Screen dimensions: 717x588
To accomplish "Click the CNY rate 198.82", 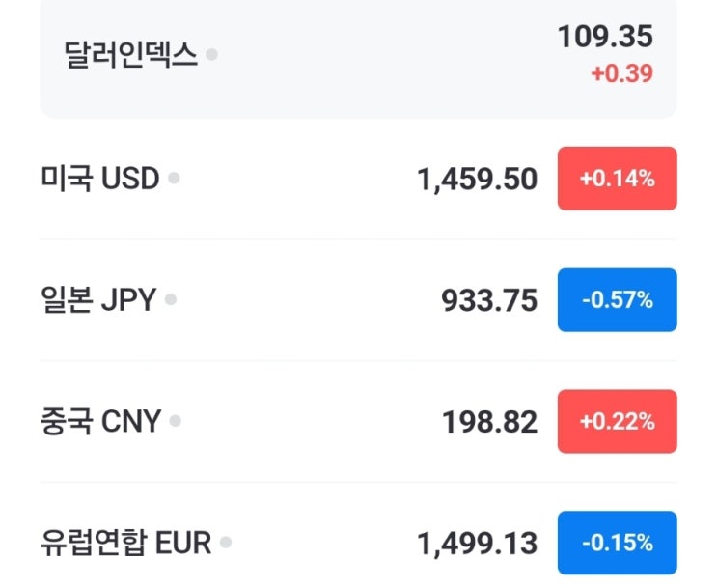I will [489, 422].
